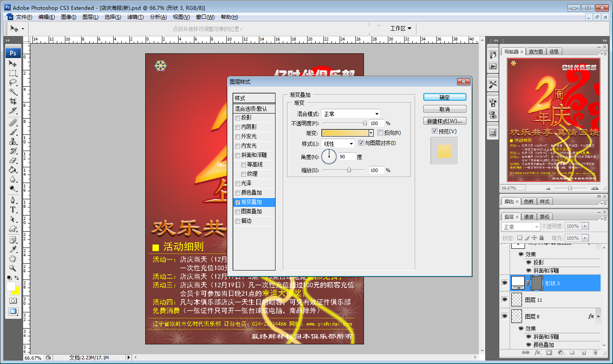613x364 pixels.
Task: Open the layers 不透明度 slider arrow
Action: click(x=585, y=226)
